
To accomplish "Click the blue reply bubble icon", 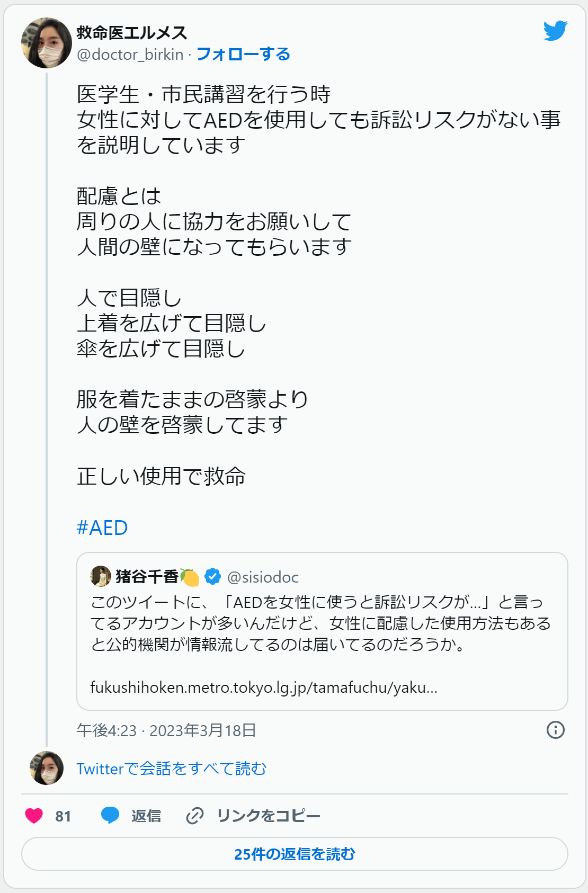I will tap(110, 816).
